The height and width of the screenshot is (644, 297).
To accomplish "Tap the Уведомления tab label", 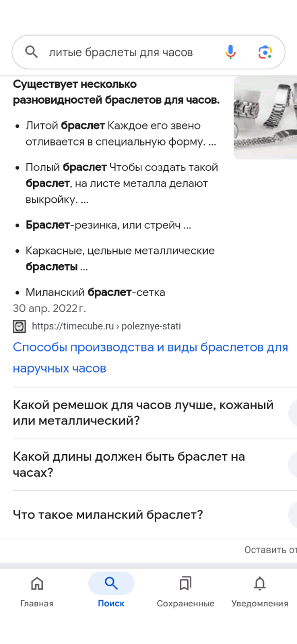I will (260, 603).
